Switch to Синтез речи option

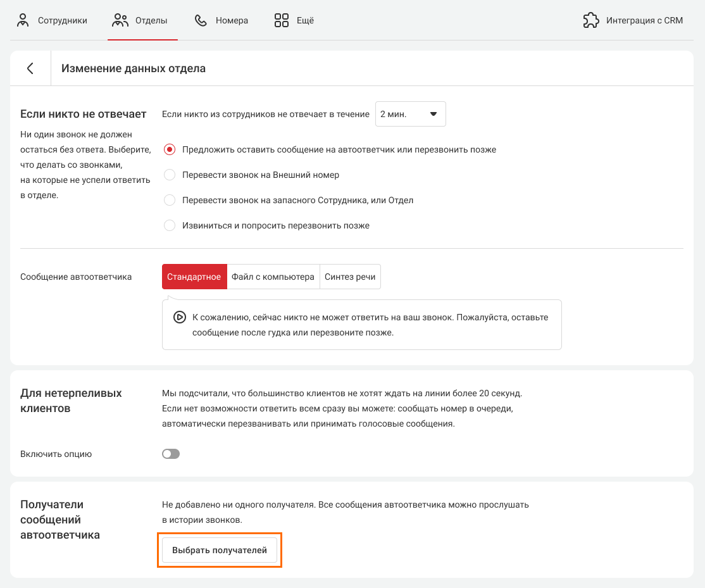(350, 277)
